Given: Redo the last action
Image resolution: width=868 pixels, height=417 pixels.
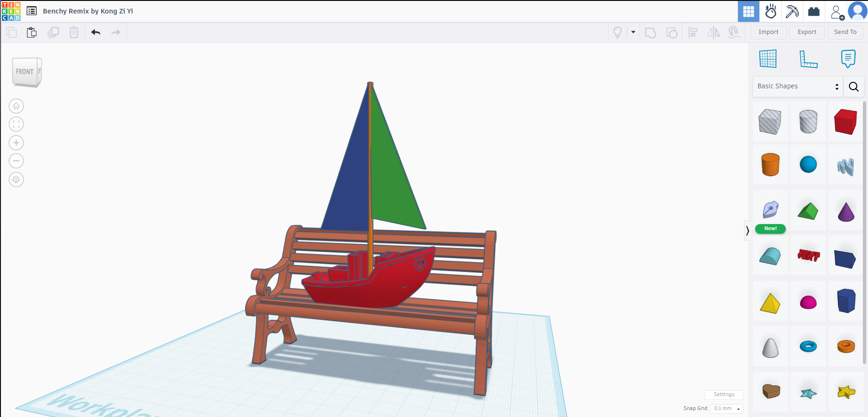Looking at the screenshot, I should (x=116, y=32).
